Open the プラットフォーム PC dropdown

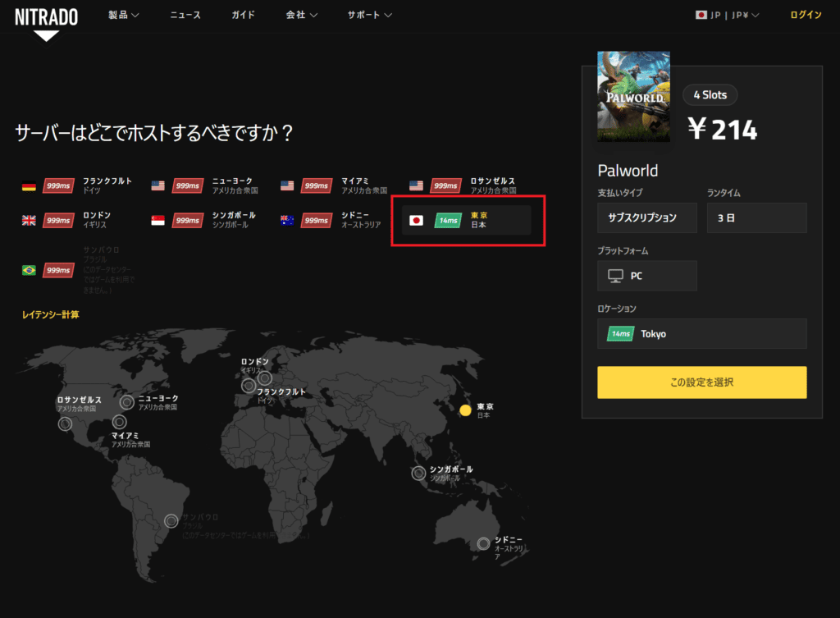(x=647, y=276)
